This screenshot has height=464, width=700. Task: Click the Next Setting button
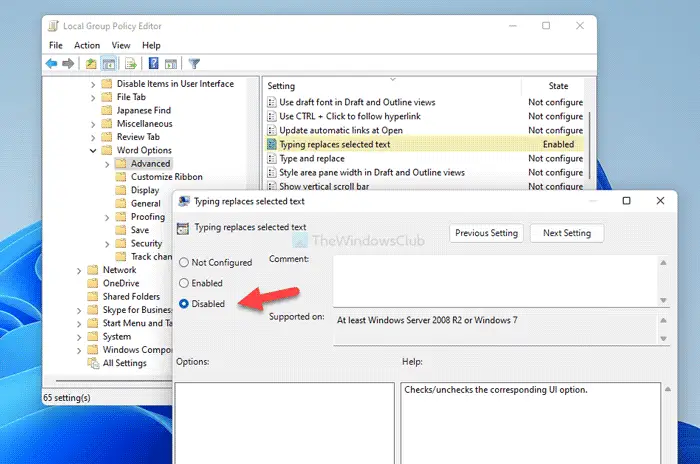(x=567, y=233)
